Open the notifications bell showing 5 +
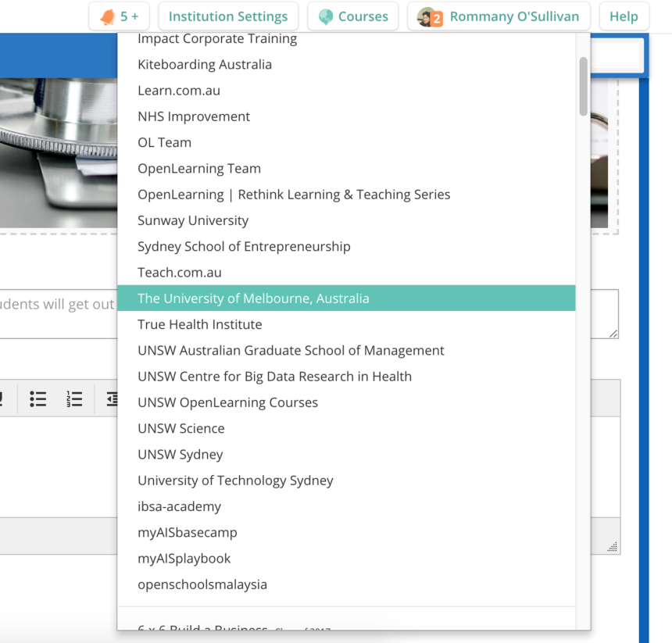 point(119,16)
